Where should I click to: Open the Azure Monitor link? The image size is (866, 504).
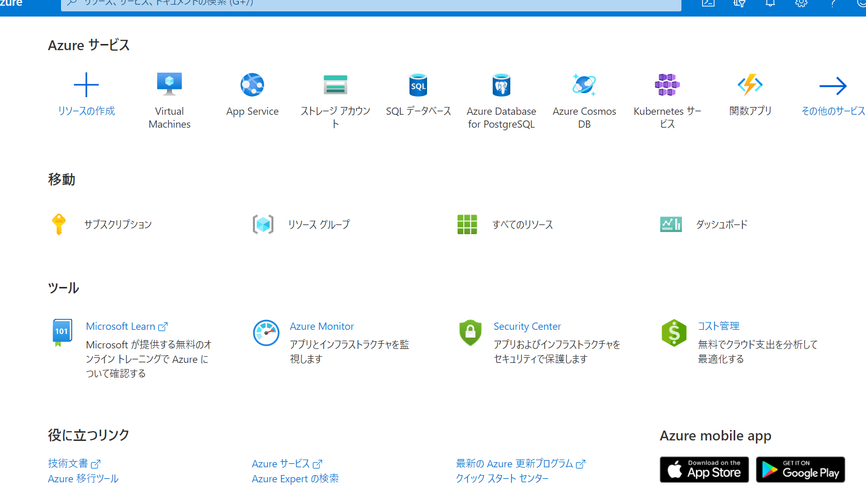[x=322, y=326]
